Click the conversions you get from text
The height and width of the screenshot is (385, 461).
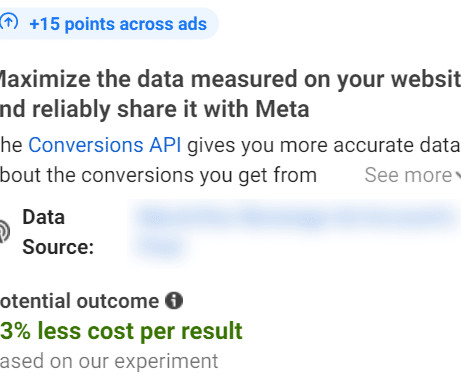coord(199,175)
